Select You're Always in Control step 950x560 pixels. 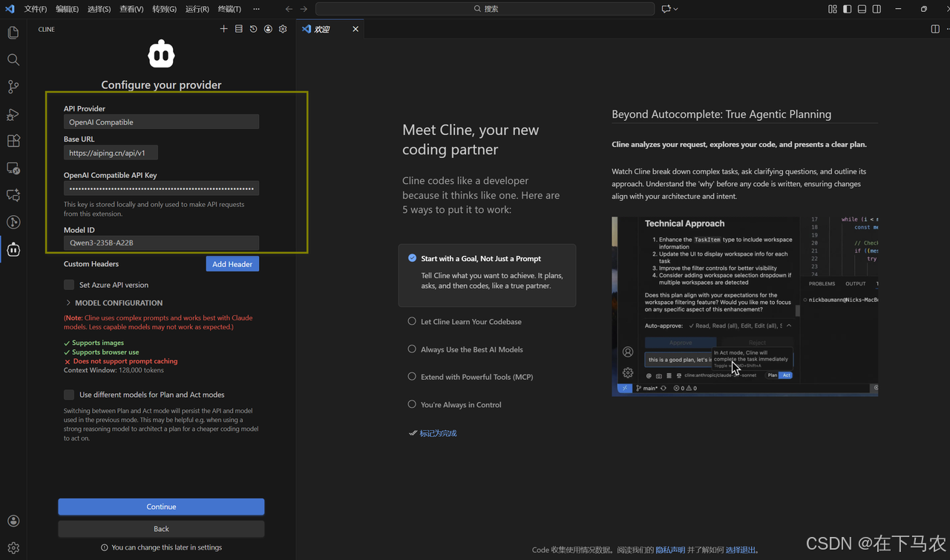click(x=461, y=405)
